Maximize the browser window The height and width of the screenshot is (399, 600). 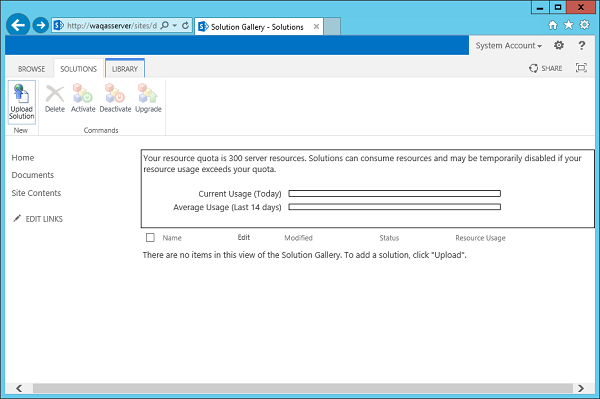pos(558,7)
